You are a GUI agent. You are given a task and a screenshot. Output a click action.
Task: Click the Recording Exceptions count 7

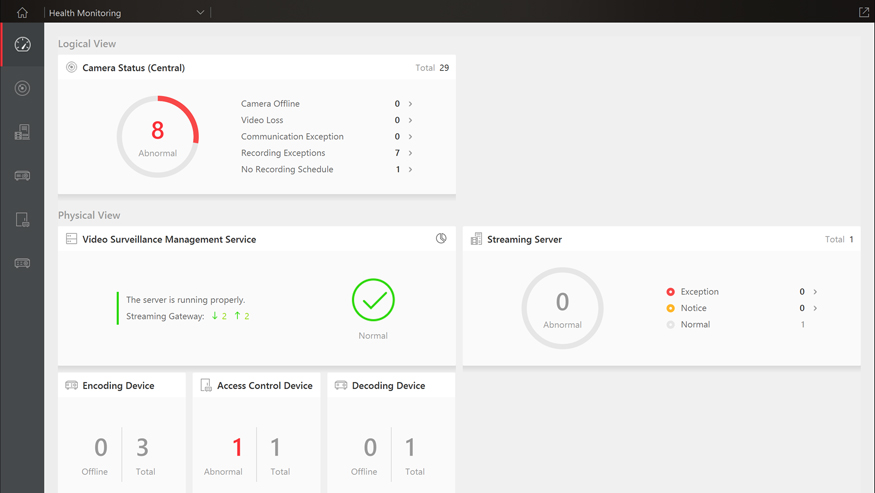(397, 153)
